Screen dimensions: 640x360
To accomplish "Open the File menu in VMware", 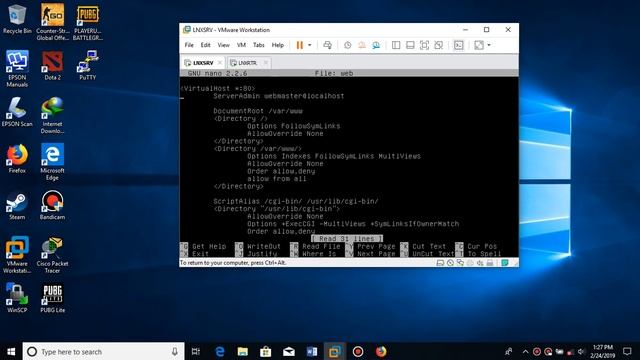I will click(x=189, y=45).
